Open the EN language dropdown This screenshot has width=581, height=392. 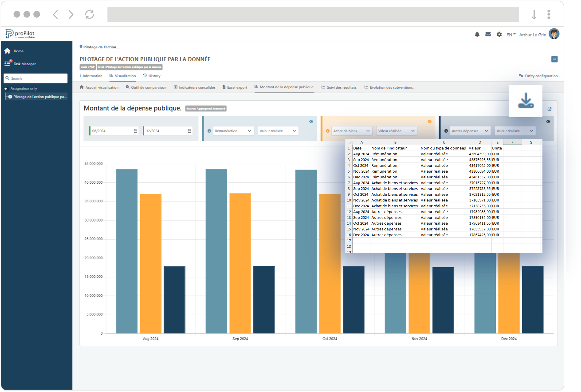coord(511,35)
